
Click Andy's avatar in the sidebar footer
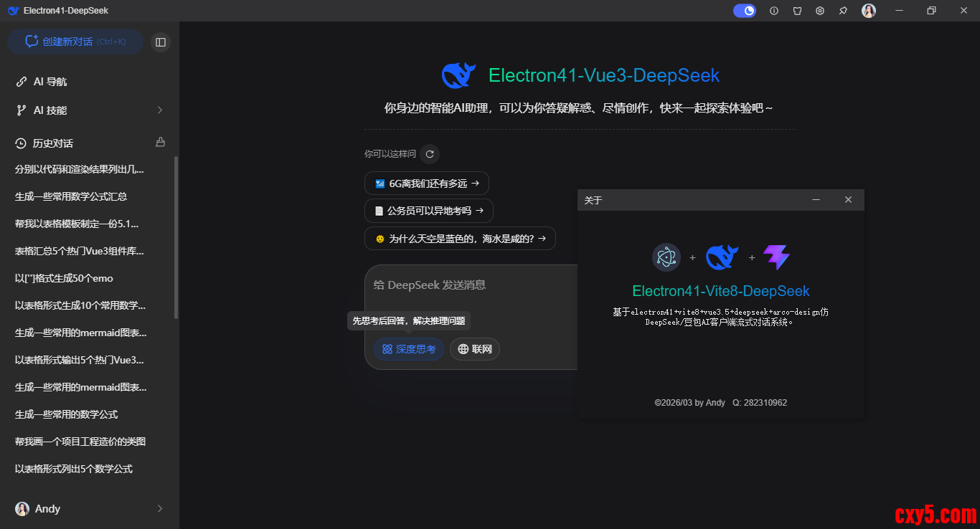click(x=22, y=509)
